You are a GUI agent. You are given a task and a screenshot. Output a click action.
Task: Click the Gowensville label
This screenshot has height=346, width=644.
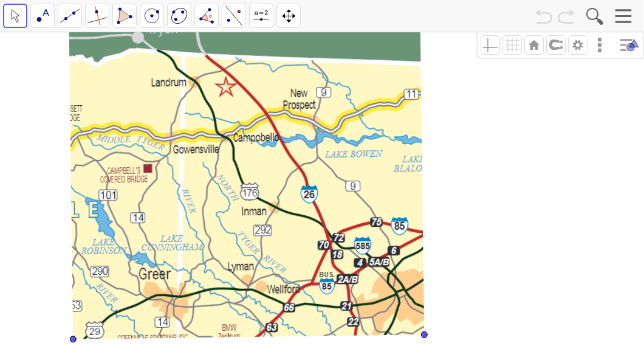click(196, 150)
